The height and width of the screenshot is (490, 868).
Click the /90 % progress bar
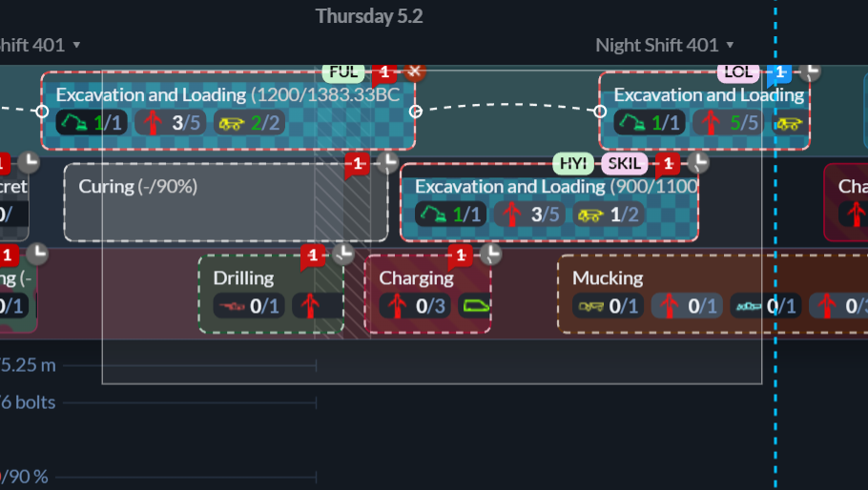[185, 477]
